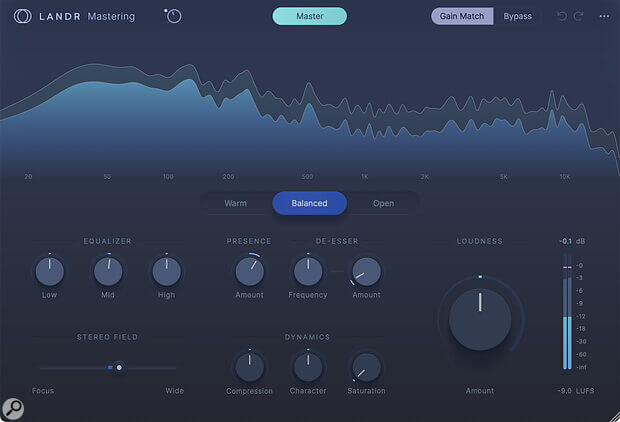Select the Balanced style
This screenshot has width=620, height=422.
[x=310, y=203]
